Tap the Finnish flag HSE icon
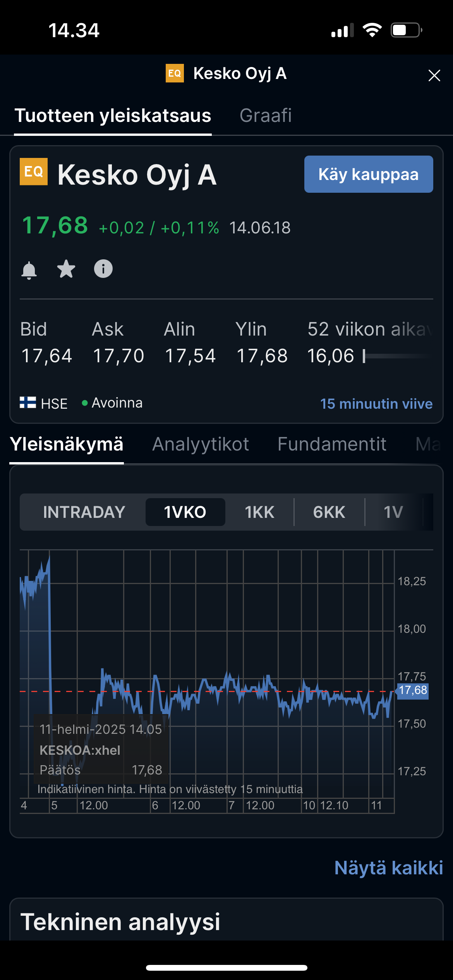 click(x=28, y=403)
